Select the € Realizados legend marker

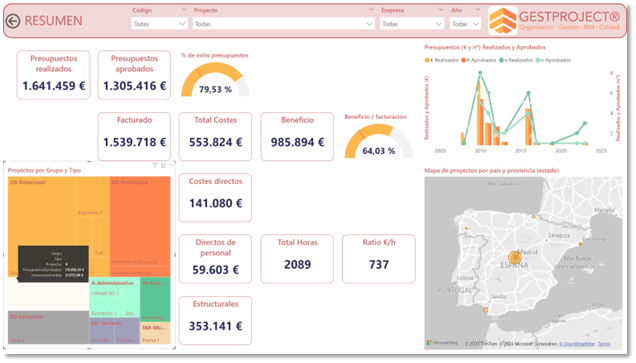point(427,60)
